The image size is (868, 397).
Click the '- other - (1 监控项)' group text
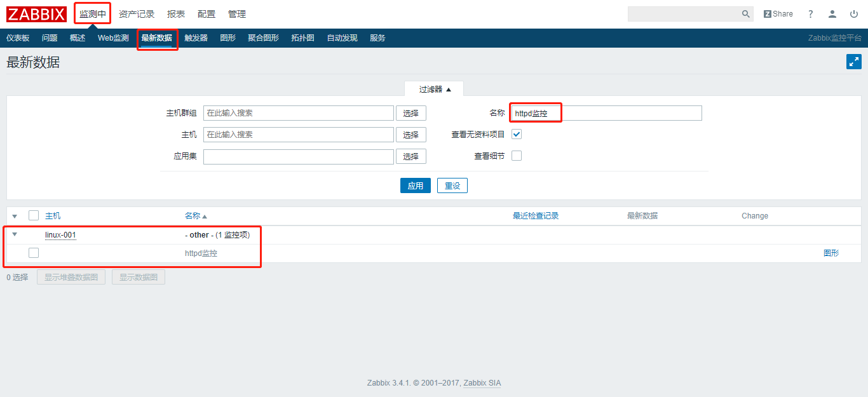[x=217, y=235]
